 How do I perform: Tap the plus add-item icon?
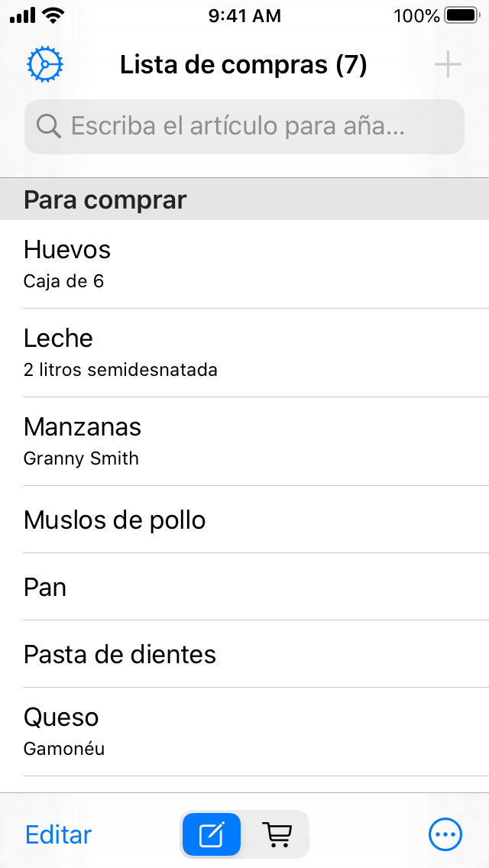448,65
